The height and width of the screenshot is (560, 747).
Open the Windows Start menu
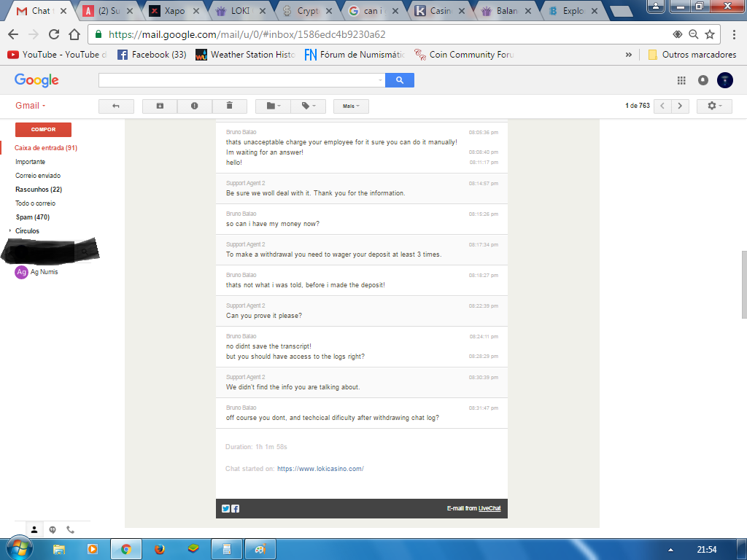tap(19, 549)
